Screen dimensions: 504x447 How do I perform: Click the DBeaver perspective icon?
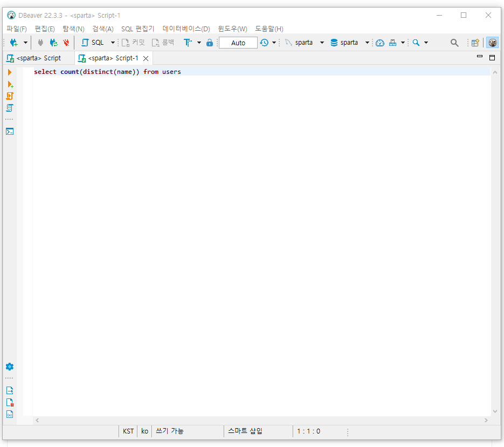point(493,43)
